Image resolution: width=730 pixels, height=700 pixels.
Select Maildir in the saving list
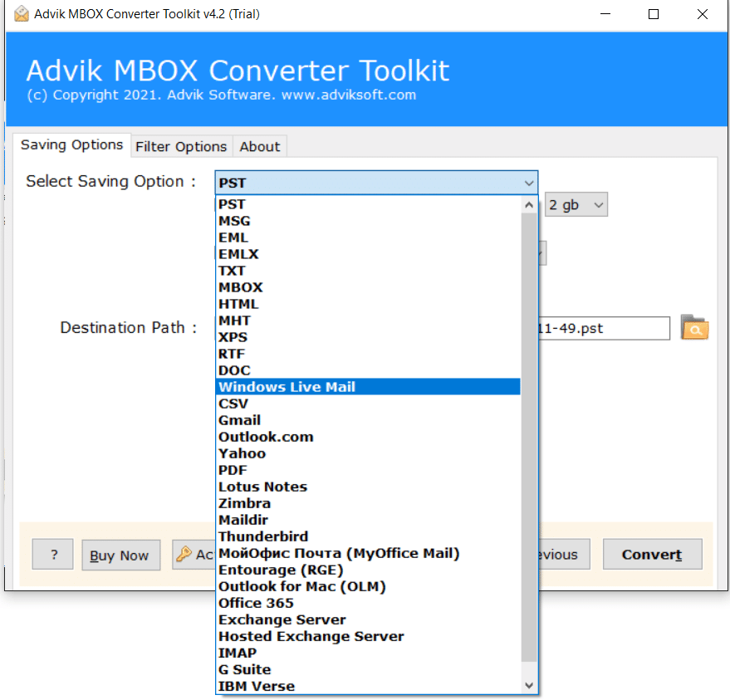[x=368, y=520]
